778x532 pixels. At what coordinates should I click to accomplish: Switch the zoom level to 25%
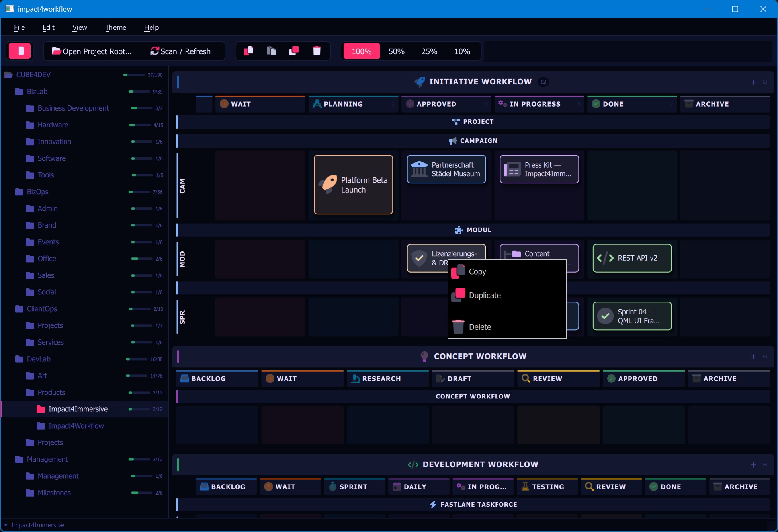tap(429, 51)
